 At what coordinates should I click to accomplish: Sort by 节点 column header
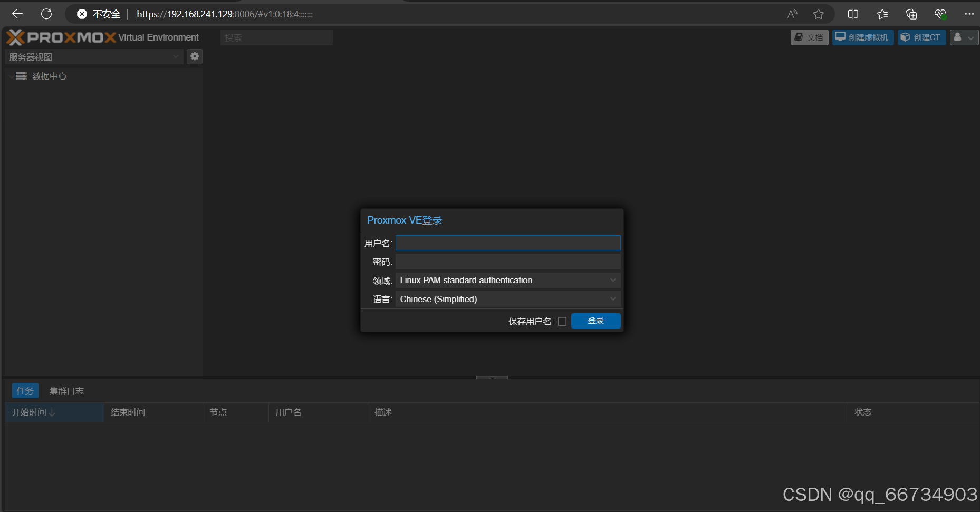(236, 412)
